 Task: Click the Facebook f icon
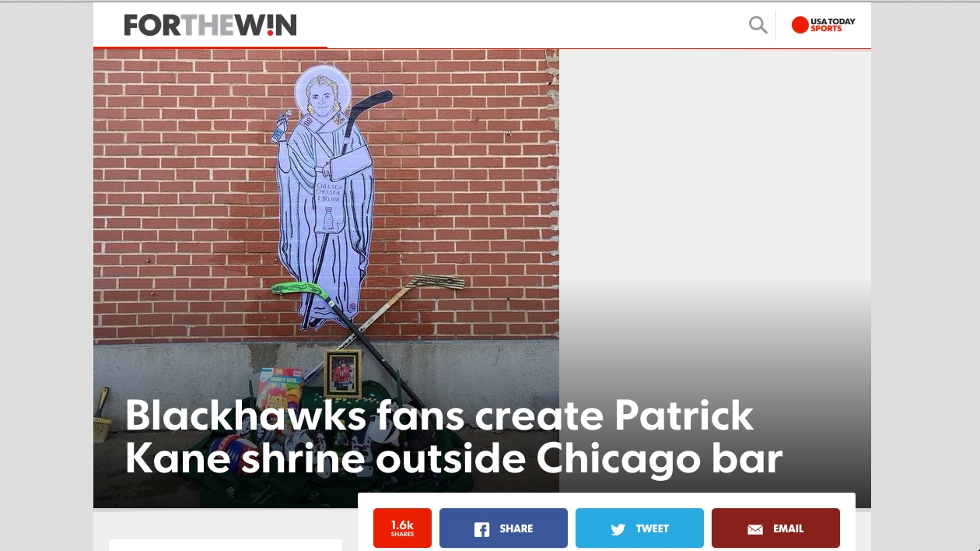click(x=482, y=529)
